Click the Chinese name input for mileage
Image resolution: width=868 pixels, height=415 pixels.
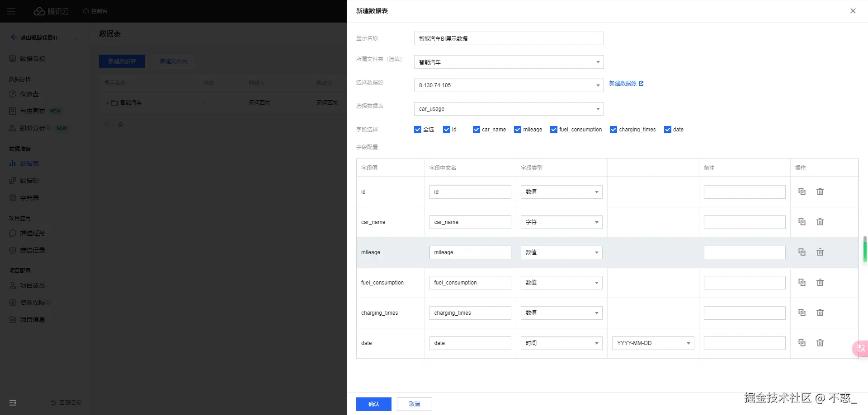pyautogui.click(x=470, y=252)
